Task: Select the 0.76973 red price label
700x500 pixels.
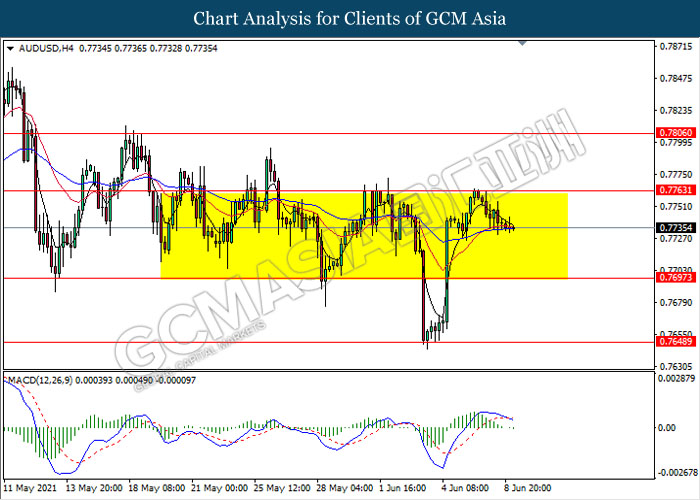Action: point(675,278)
